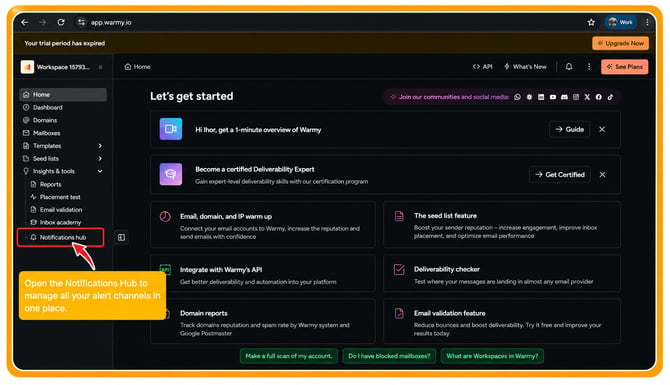Expand the Seed lists submenu chevron

tap(100, 159)
